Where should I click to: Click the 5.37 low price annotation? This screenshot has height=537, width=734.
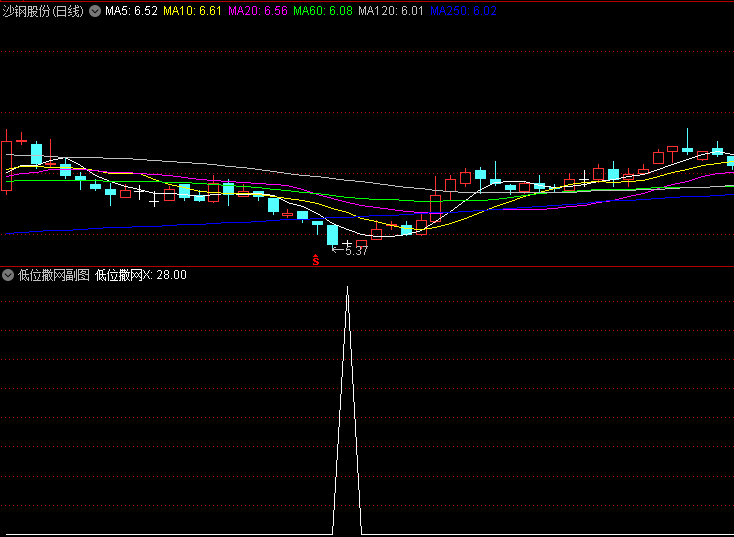point(350,250)
